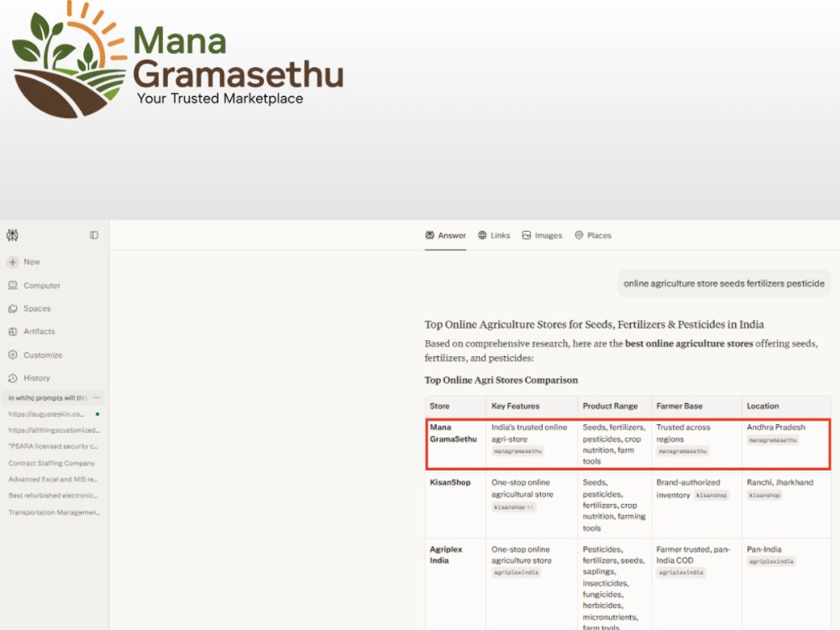Open the History section in sidebar
The height and width of the screenshot is (630, 840).
click(x=29, y=378)
